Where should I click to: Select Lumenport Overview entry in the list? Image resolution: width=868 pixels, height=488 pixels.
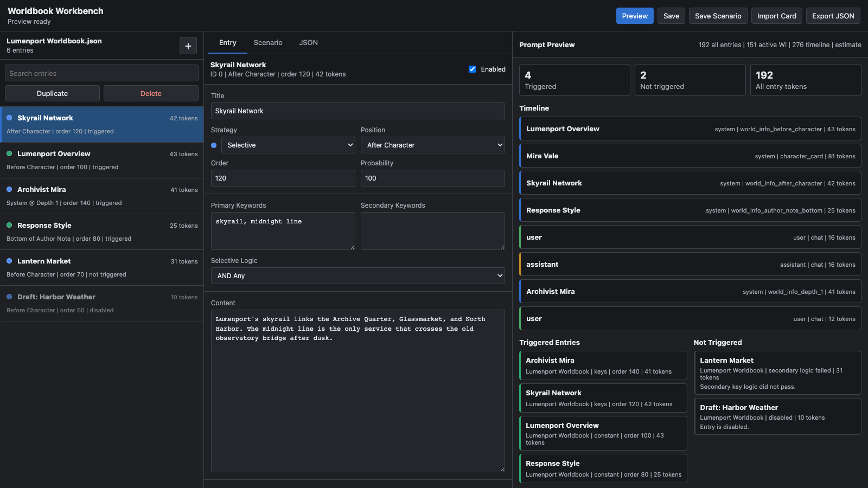(102, 160)
